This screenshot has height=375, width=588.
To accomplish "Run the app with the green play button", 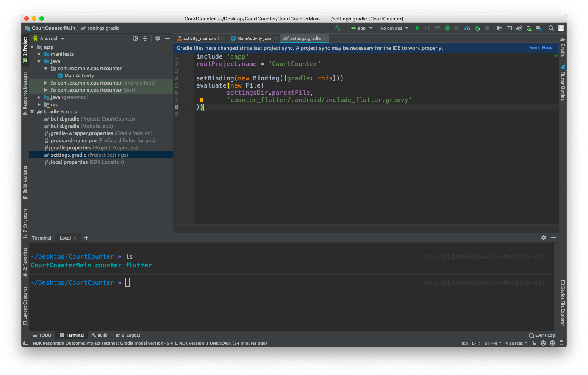I will [418, 28].
